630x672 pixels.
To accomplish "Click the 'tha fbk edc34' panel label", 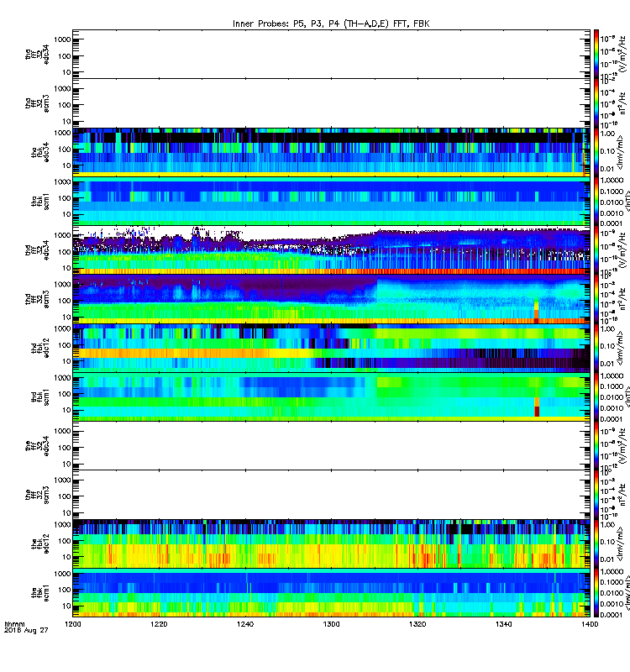I will tap(40, 152).
